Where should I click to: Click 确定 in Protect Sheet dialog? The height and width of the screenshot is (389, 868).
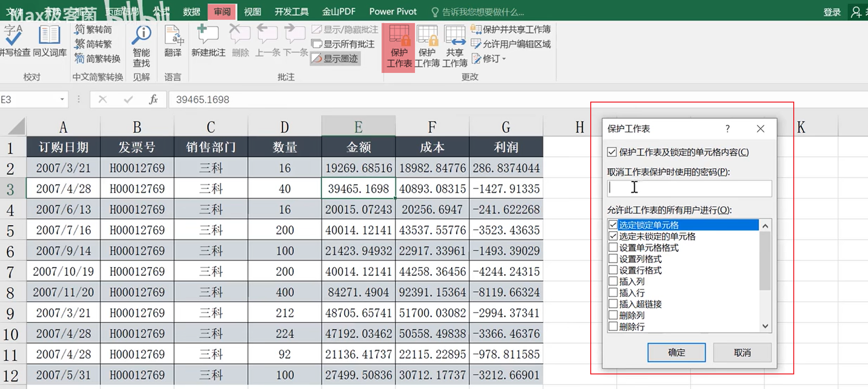[x=676, y=352]
